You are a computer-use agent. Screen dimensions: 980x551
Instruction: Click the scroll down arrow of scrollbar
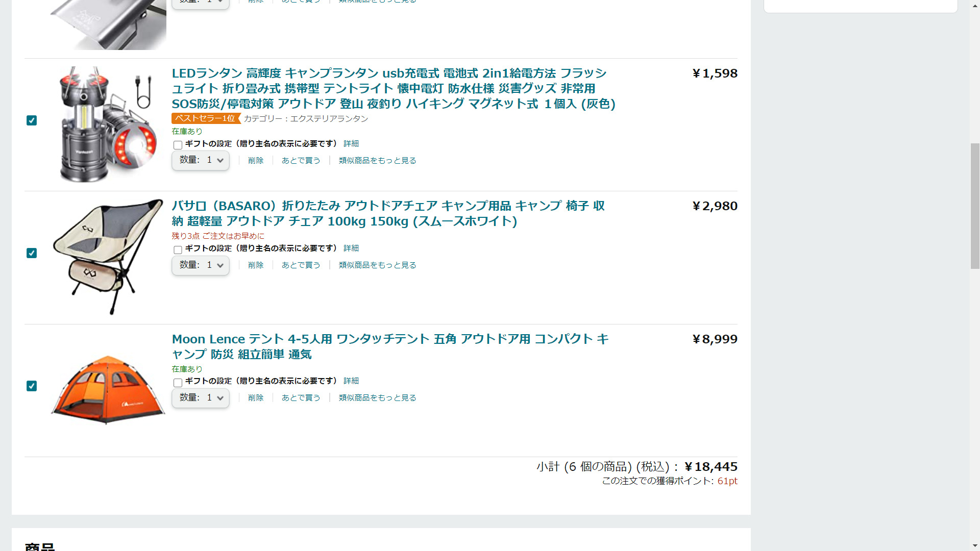tap(975, 546)
